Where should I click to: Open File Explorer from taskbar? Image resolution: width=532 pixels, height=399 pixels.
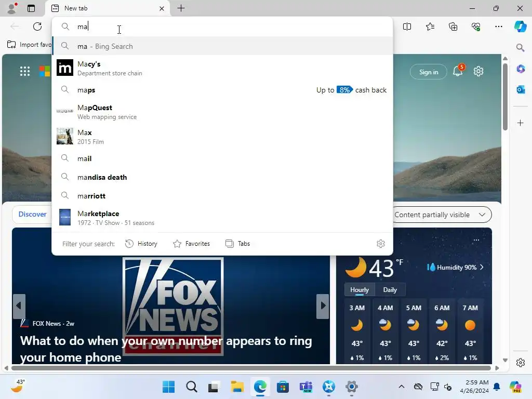tap(237, 387)
